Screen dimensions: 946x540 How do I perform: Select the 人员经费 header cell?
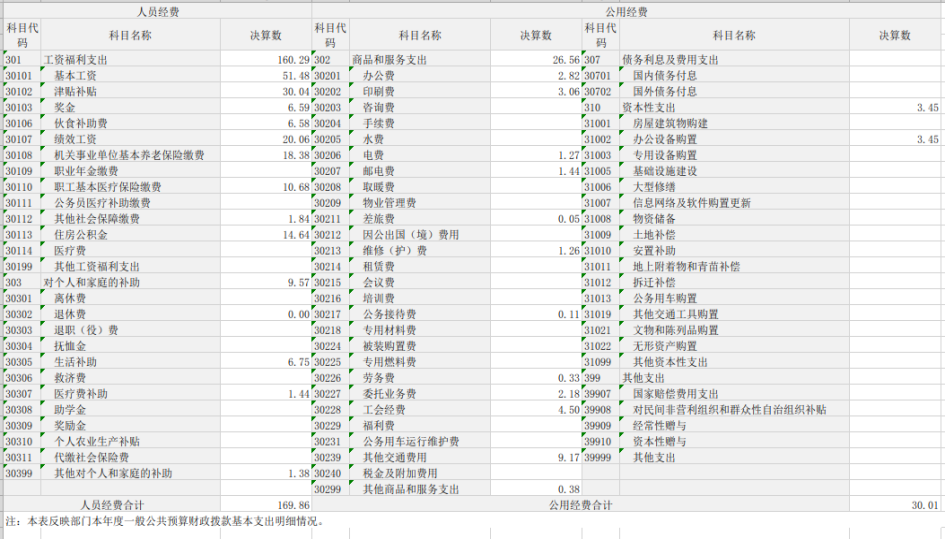click(x=158, y=12)
